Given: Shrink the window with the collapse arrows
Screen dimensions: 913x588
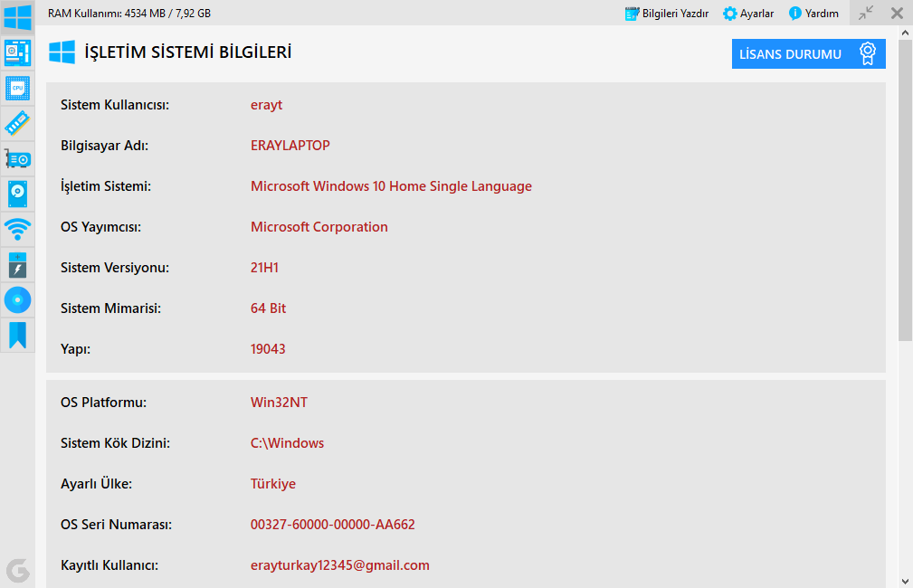Looking at the screenshot, I should coord(866,13).
